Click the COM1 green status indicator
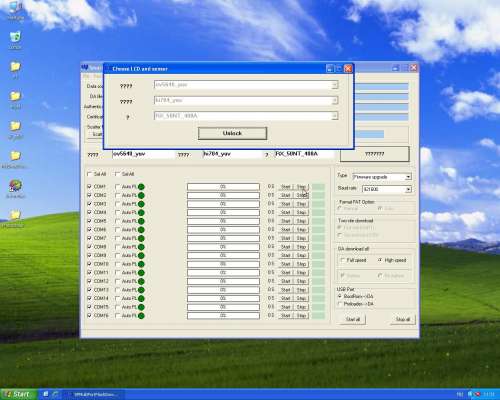 click(x=141, y=187)
